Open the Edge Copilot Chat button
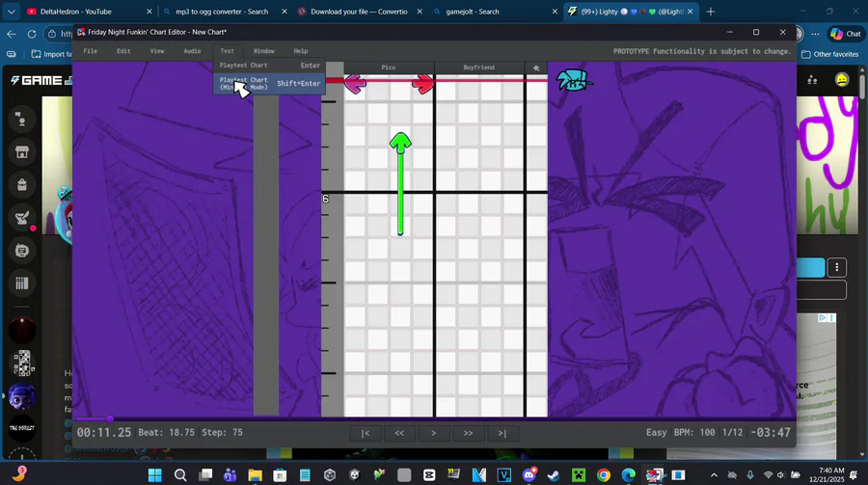 pos(846,34)
